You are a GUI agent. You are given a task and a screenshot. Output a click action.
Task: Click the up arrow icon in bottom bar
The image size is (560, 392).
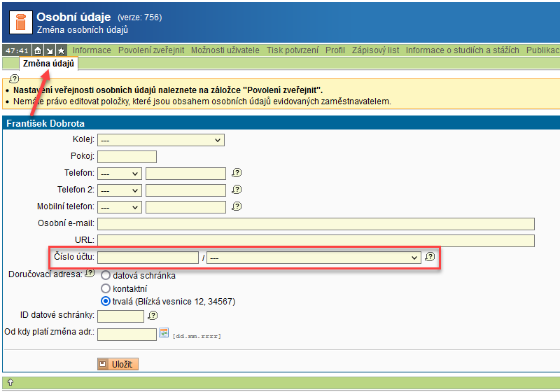pos(10,382)
